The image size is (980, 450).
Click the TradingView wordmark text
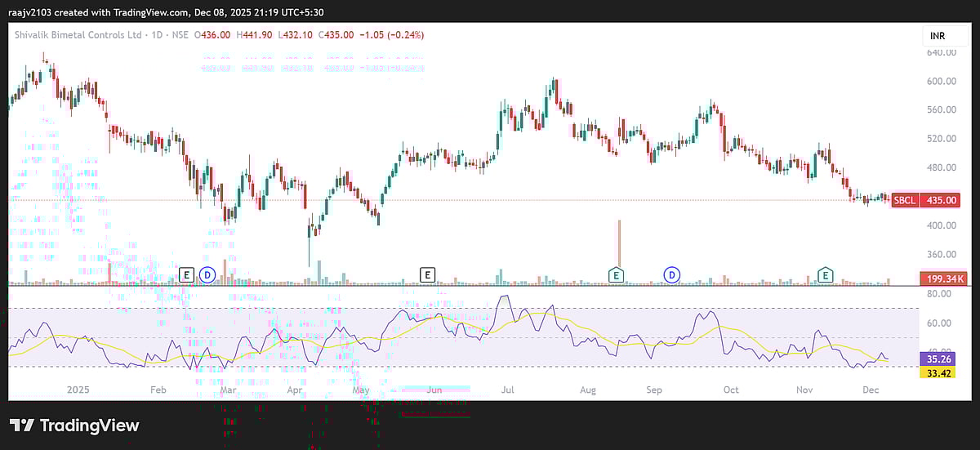(x=90, y=425)
